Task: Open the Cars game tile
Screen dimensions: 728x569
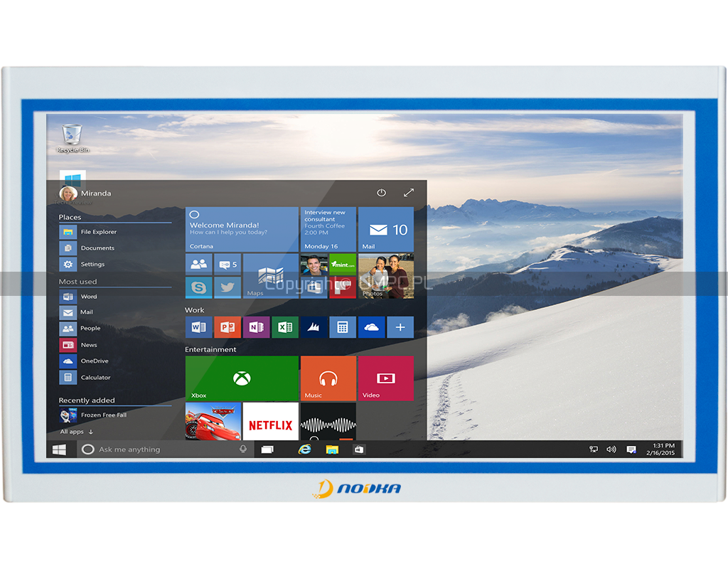Action: tap(213, 421)
